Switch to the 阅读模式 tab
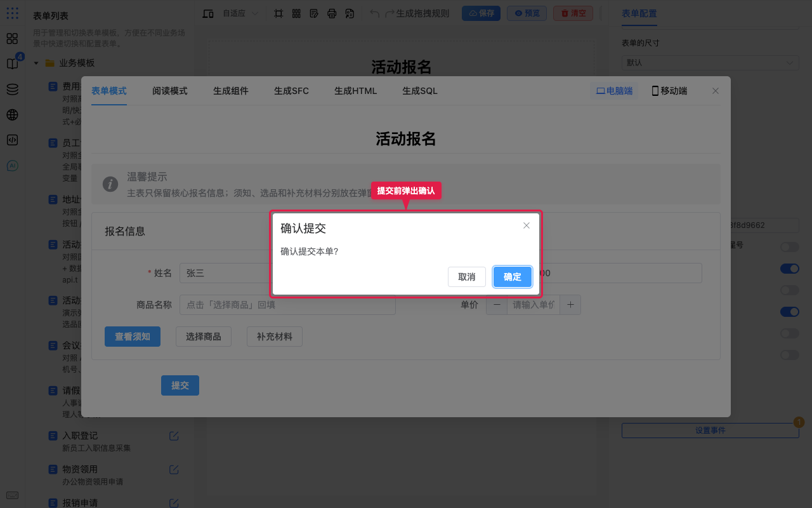 pyautogui.click(x=170, y=91)
